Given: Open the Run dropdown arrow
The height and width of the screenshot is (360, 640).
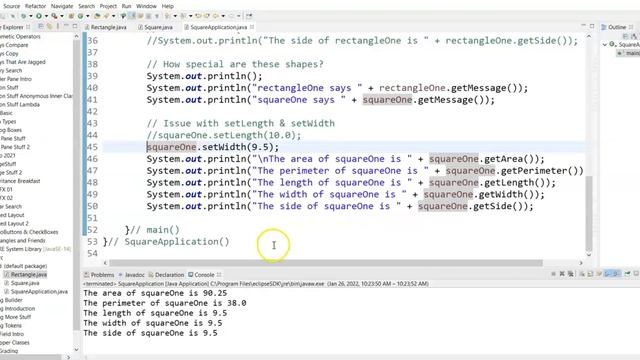Looking at the screenshot, I should 46,16.
